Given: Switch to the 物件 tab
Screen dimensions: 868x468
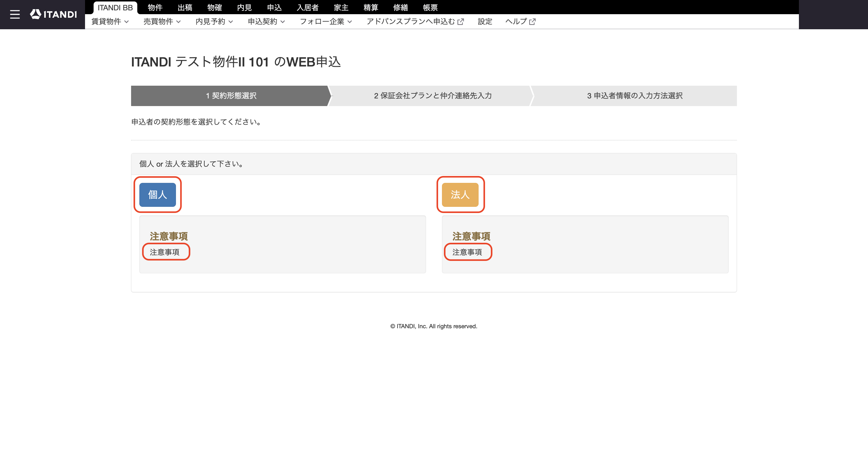Looking at the screenshot, I should point(155,7).
